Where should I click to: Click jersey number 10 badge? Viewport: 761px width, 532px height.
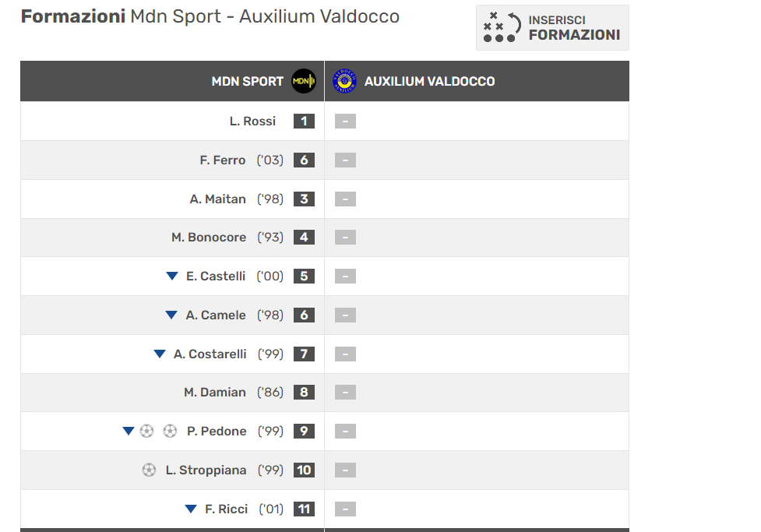click(x=304, y=470)
